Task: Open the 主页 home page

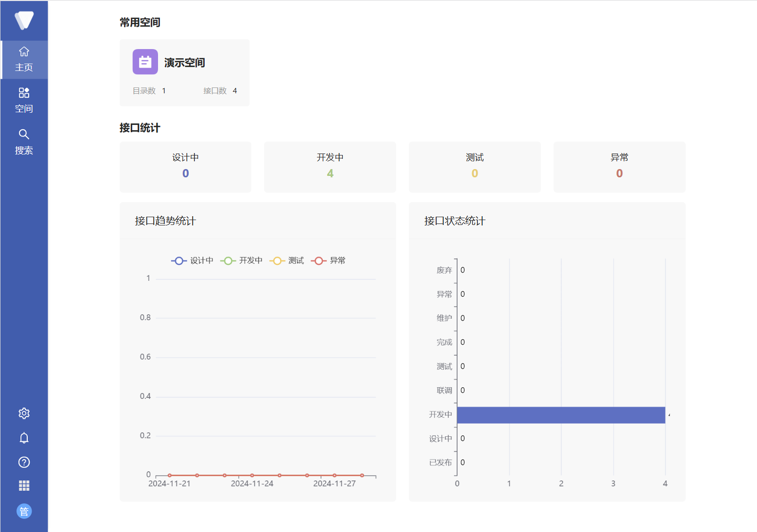Action: (24, 59)
